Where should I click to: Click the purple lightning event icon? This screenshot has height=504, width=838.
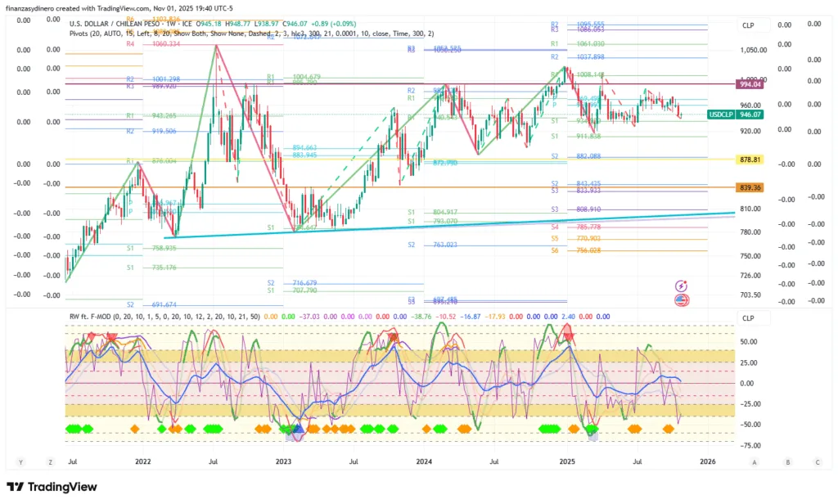pos(681,286)
